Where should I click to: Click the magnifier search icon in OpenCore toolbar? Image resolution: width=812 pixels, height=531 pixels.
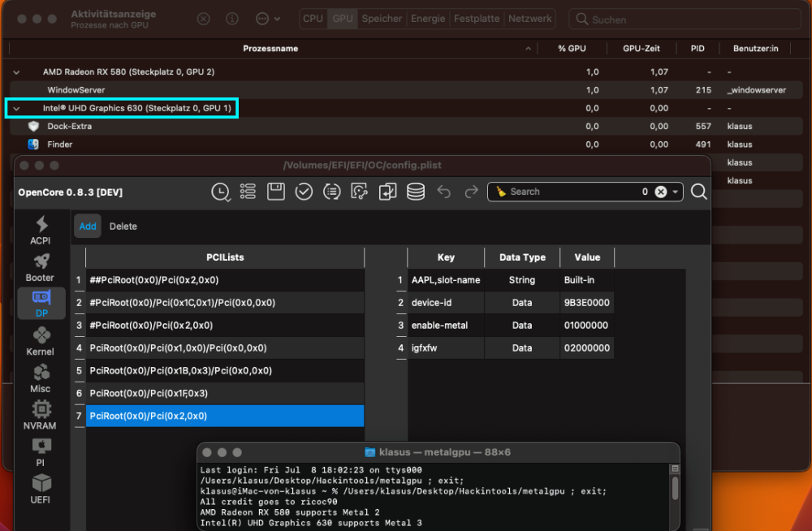698,192
